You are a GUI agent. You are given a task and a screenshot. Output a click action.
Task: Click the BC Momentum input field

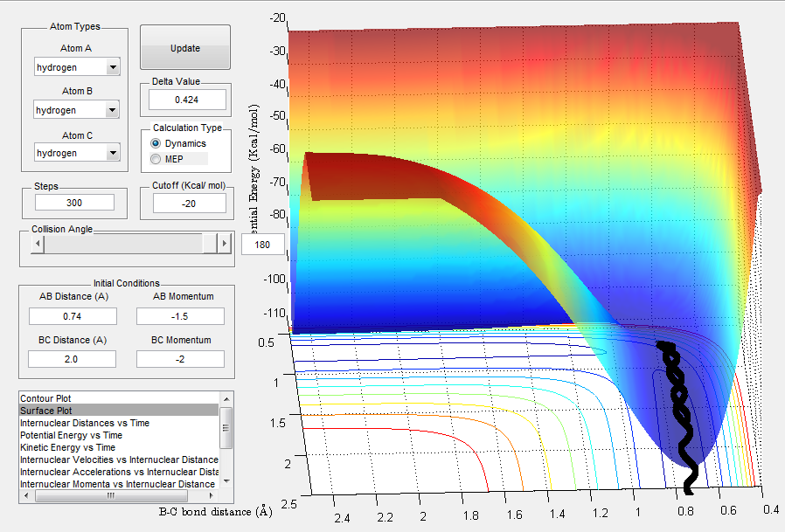pos(180,359)
